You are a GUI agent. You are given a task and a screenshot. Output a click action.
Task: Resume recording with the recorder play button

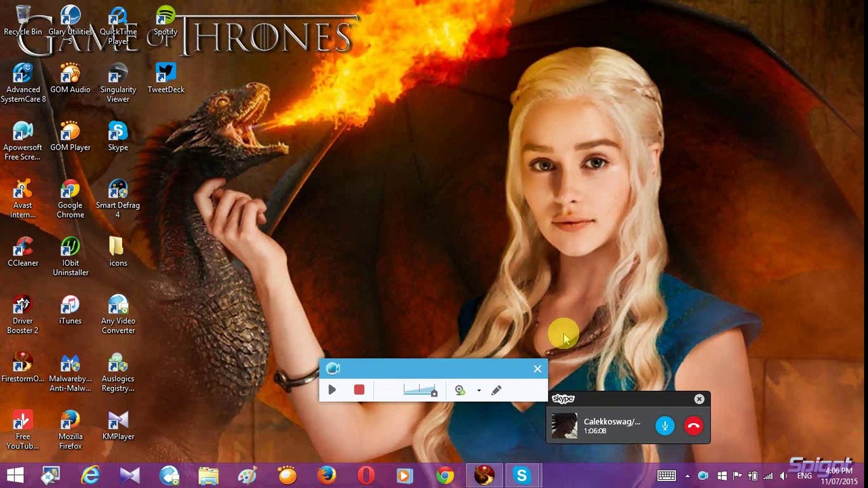332,390
